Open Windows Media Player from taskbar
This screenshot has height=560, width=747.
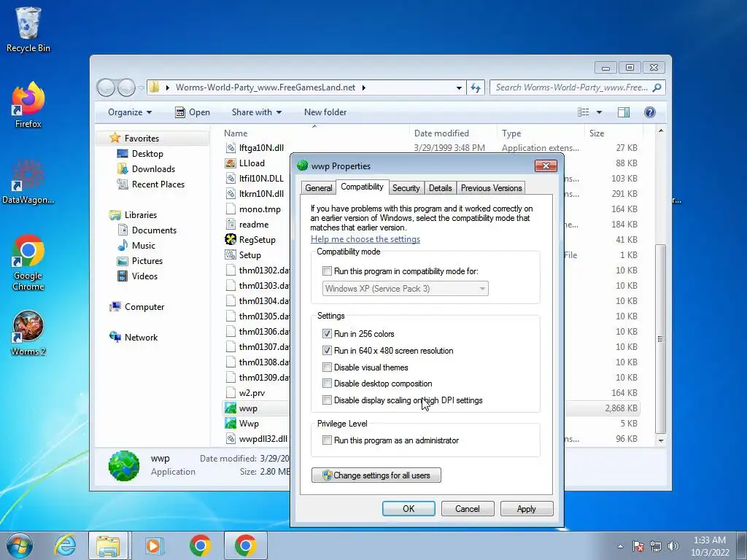coord(153,545)
